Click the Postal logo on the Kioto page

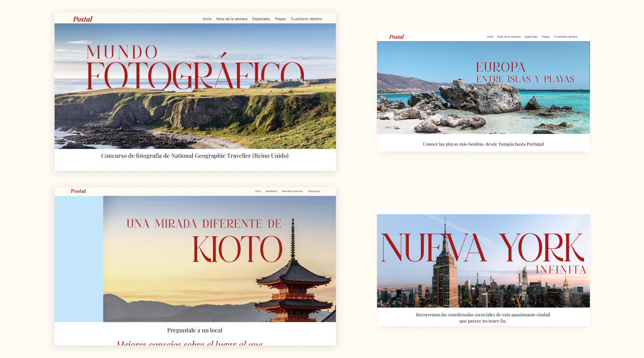point(78,191)
